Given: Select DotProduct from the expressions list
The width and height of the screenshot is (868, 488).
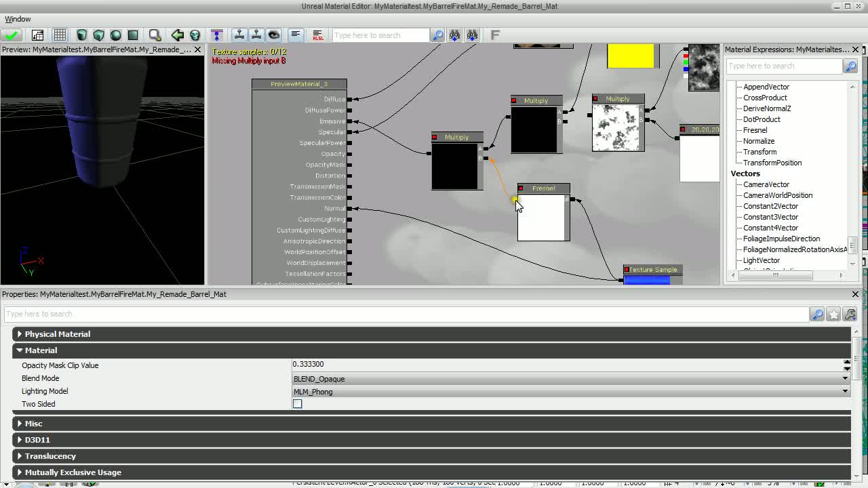Looking at the screenshot, I should [761, 119].
